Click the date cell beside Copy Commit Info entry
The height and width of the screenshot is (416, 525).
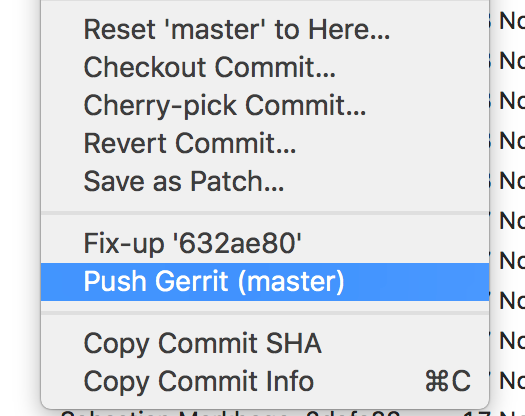pyautogui.click(x=508, y=380)
